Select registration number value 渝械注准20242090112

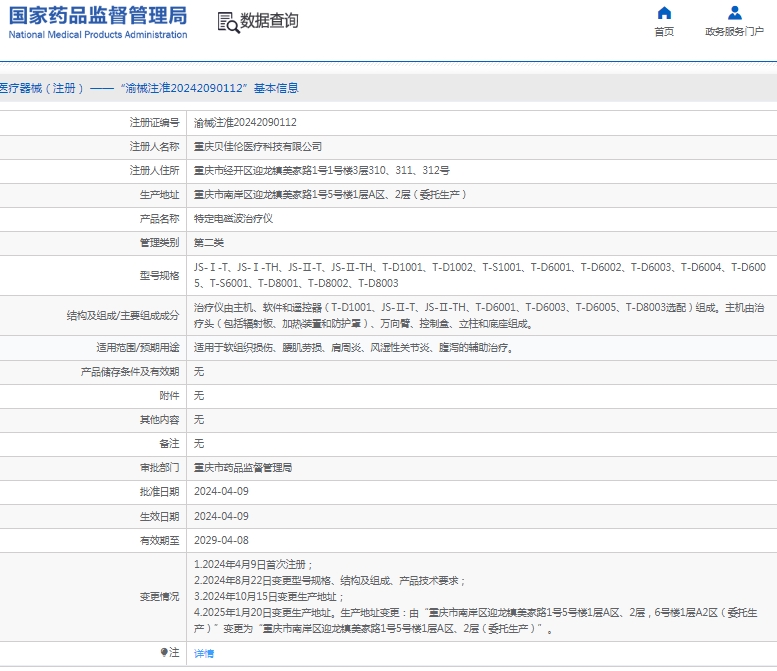pyautogui.click(x=245, y=122)
